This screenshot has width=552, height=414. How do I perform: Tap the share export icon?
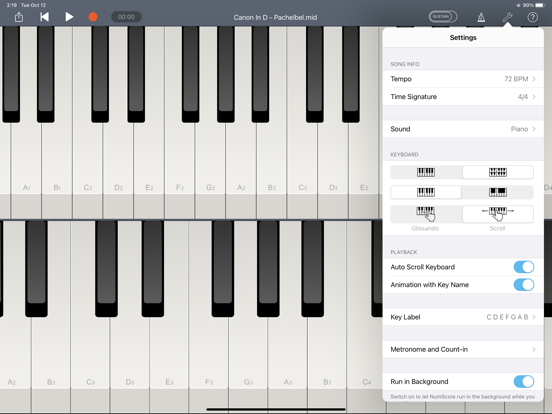tap(19, 17)
